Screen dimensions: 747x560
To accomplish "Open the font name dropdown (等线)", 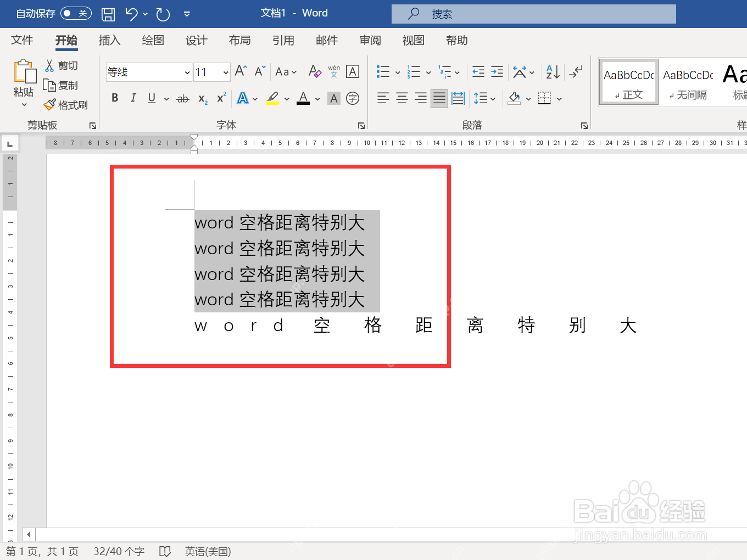I will (x=187, y=72).
